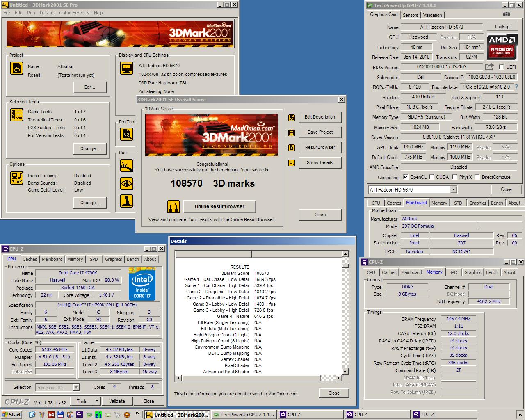
Task: Open the purple CPU-Z icon in quick launch
Action: pyautogui.click(x=80, y=415)
